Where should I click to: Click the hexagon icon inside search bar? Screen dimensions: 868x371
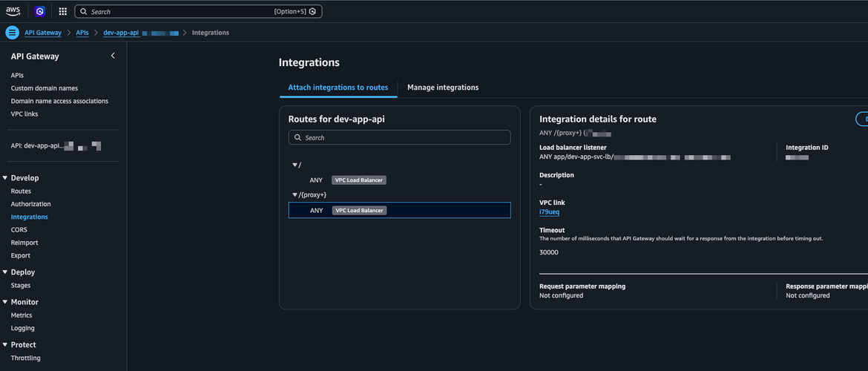point(312,12)
